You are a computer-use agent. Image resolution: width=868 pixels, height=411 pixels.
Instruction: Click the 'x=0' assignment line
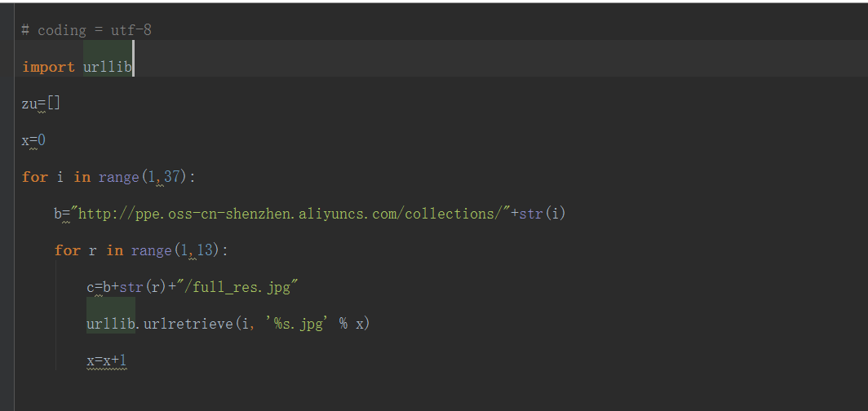click(x=33, y=140)
